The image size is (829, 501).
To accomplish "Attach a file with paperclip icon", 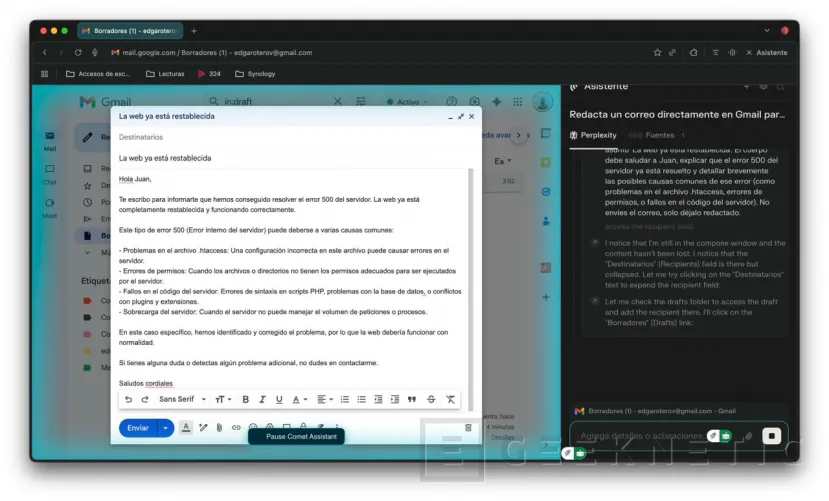I will (x=219, y=428).
